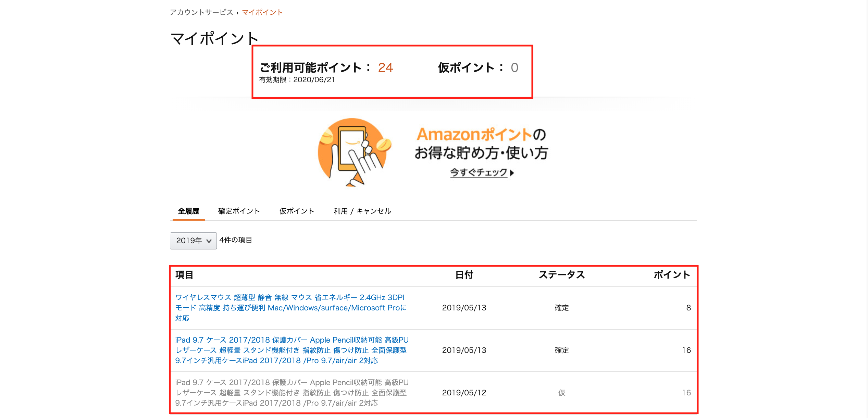Click the 今すぐチェック arrow link
Image resolution: width=868 pixels, height=418 pixels.
pyautogui.click(x=481, y=172)
